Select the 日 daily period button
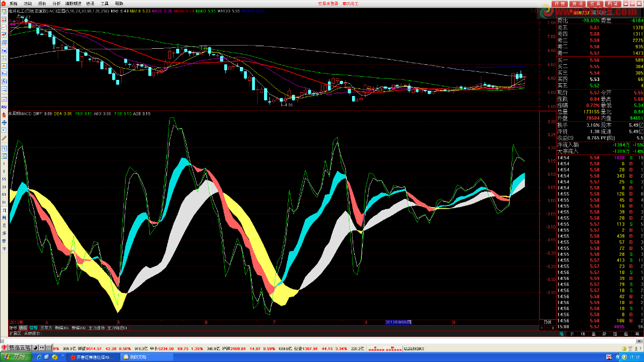Screen dimensions: 644x362 pos(4,211)
